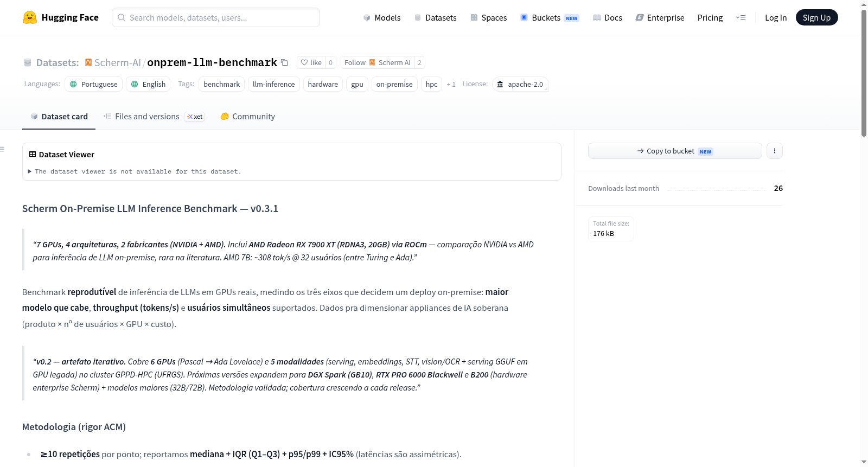Select the Portuguese language tag

(x=93, y=84)
